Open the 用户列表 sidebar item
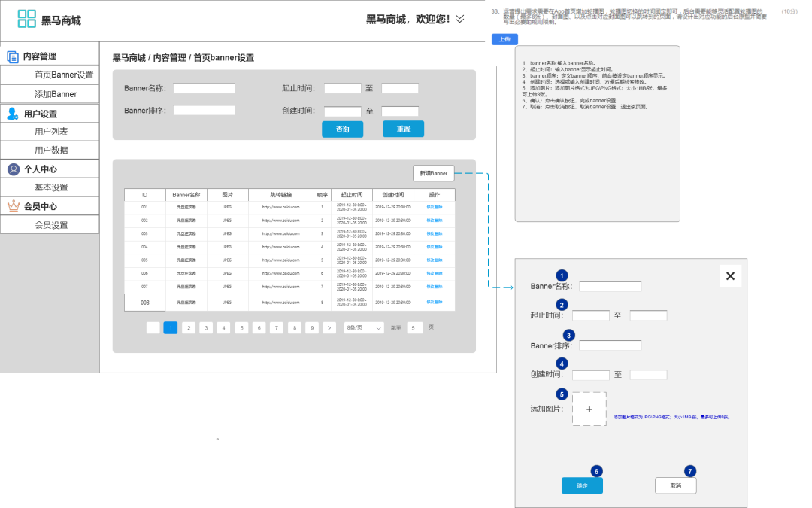The width and height of the screenshot is (812, 508). [x=50, y=132]
